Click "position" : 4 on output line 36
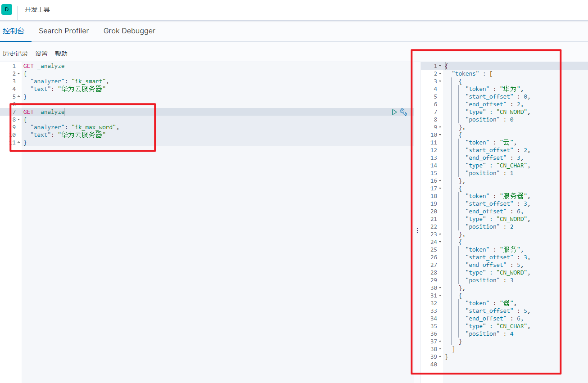588x383 pixels. tap(489, 334)
